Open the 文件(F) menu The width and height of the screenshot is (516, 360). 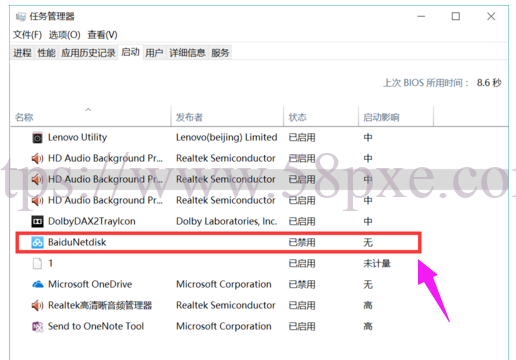[27, 35]
